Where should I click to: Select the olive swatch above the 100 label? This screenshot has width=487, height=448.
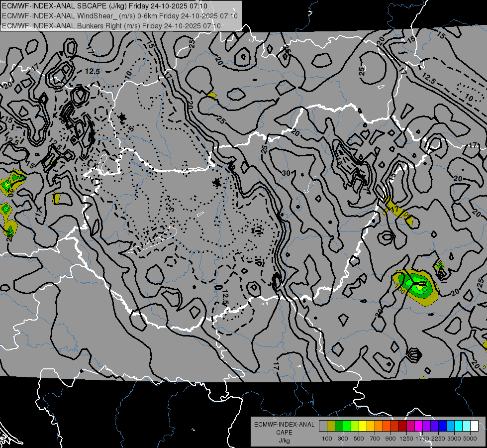point(331,426)
